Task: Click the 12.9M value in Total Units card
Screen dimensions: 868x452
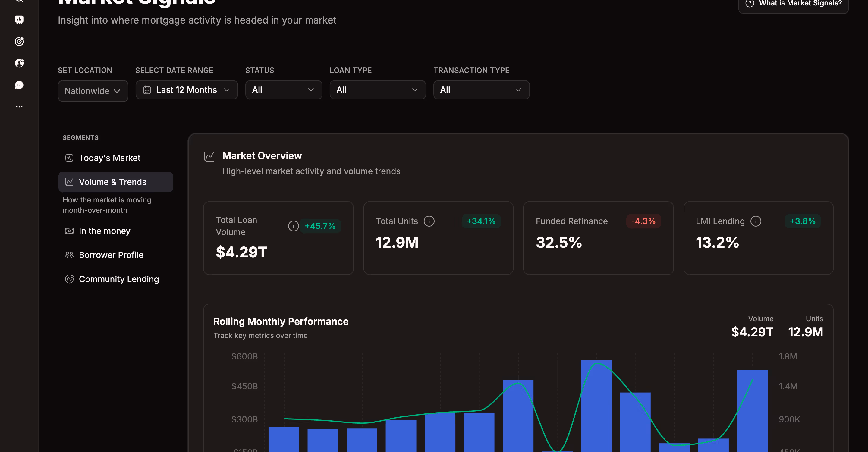Action: pyautogui.click(x=397, y=243)
